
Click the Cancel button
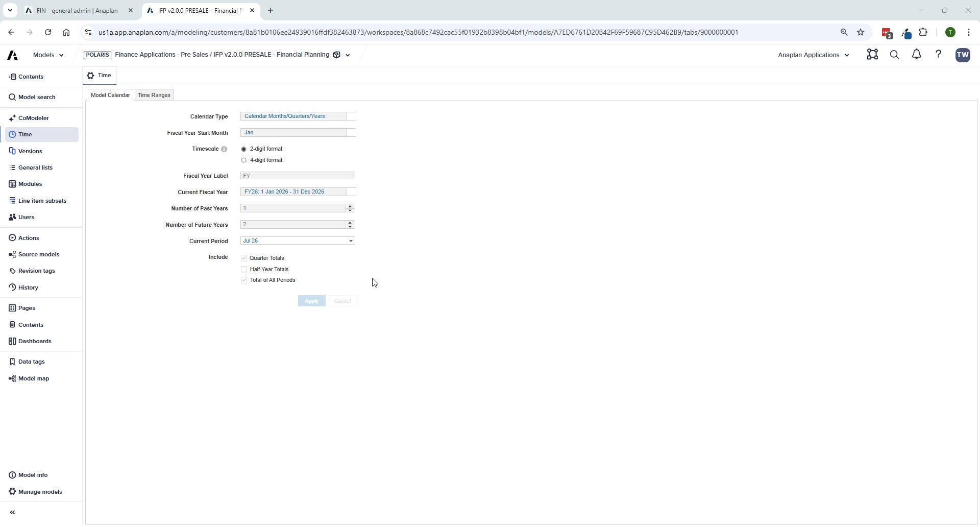(342, 301)
